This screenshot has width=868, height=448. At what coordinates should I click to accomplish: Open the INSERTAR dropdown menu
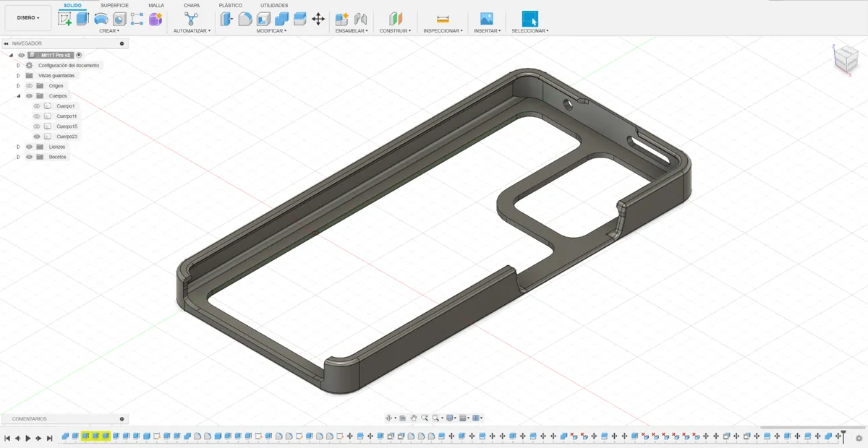coord(487,31)
